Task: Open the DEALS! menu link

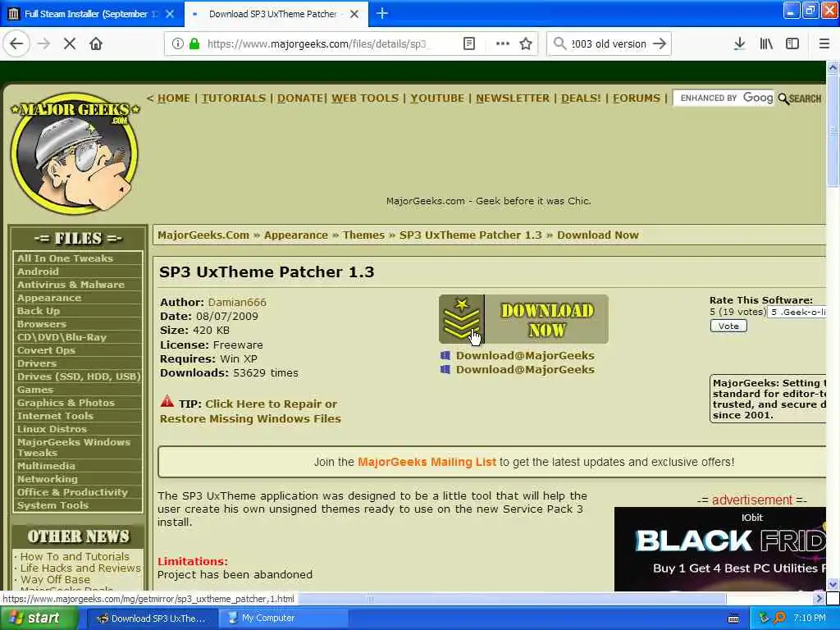Action: point(581,98)
